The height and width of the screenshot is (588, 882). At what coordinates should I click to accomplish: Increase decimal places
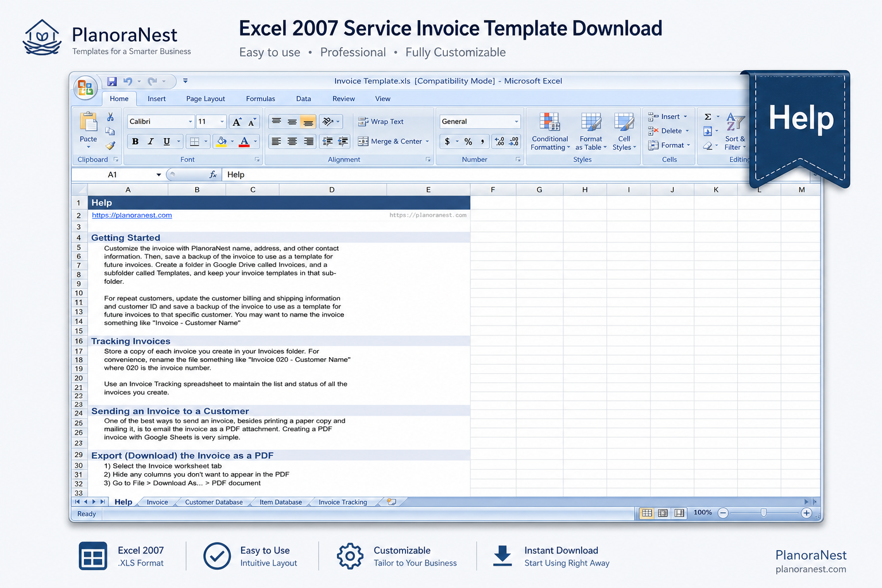[x=500, y=141]
